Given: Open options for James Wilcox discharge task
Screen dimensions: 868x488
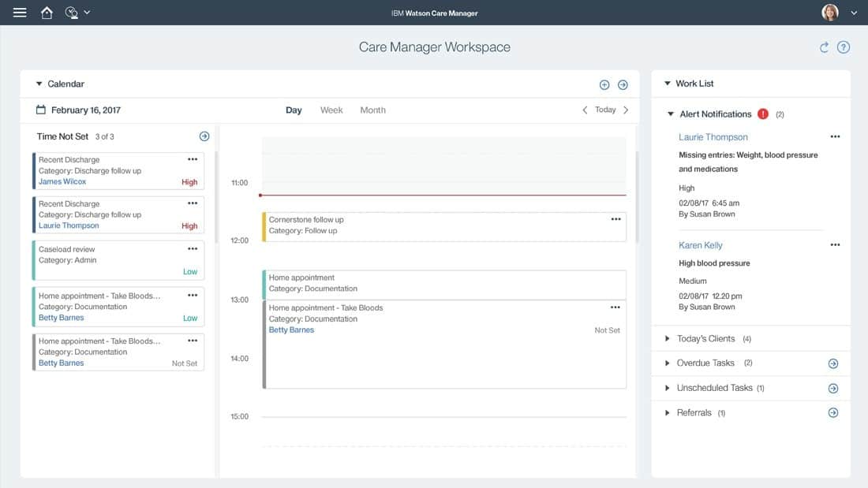Looking at the screenshot, I should tap(193, 159).
